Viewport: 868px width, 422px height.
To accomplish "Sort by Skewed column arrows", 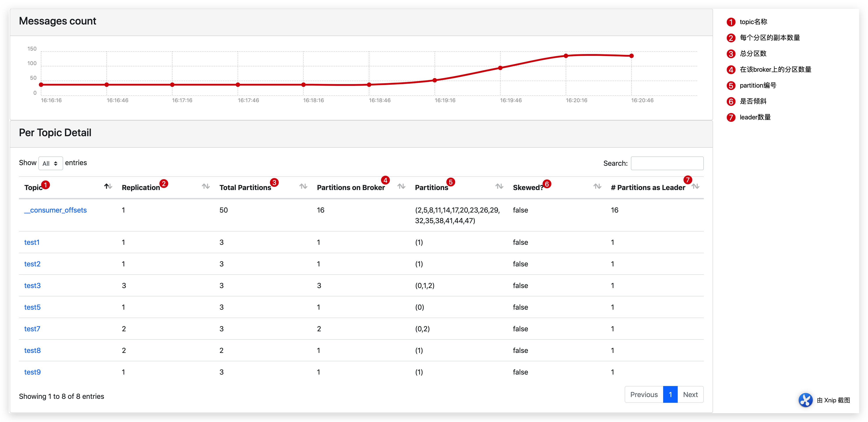I will point(597,186).
